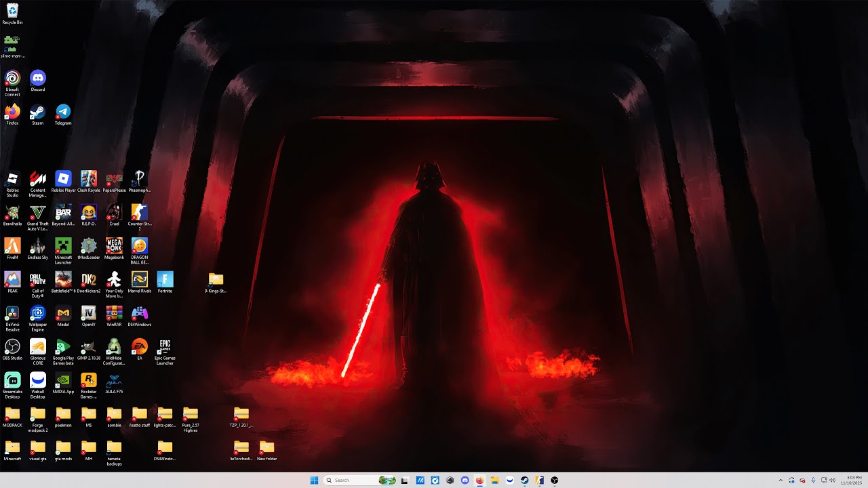
Task: Select the Roblox Player icon
Action: pos(63,182)
